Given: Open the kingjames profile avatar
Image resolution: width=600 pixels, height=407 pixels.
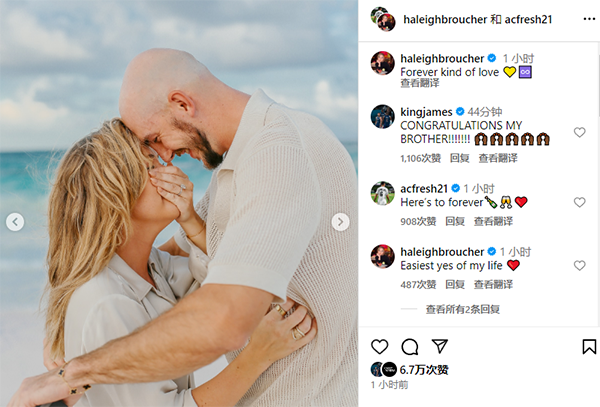Looking at the screenshot, I should pos(382,116).
